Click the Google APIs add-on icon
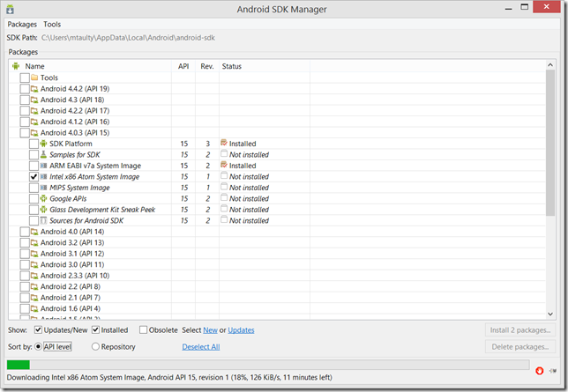 point(43,198)
